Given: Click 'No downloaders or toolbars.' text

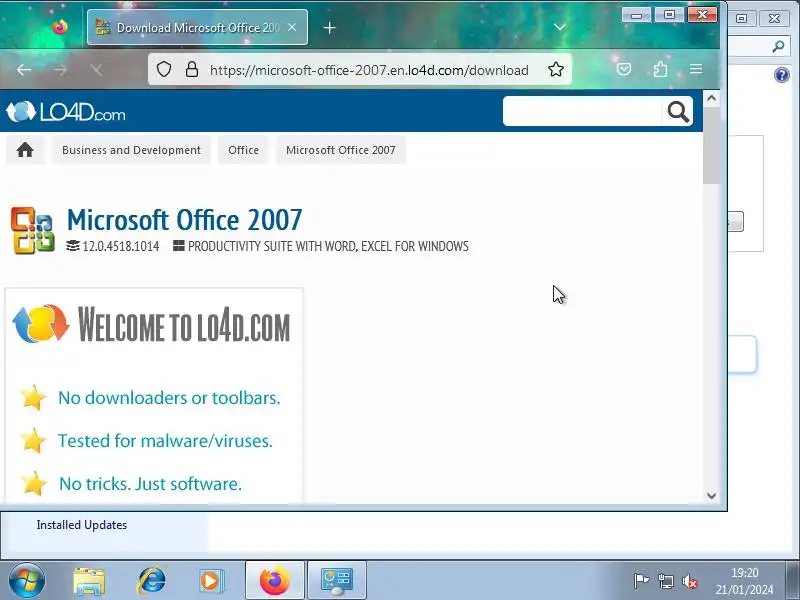Looking at the screenshot, I should click(169, 397).
